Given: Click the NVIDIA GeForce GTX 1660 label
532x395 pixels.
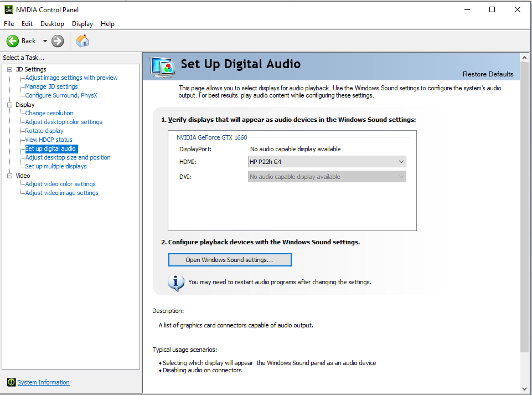Looking at the screenshot, I should pos(211,137).
